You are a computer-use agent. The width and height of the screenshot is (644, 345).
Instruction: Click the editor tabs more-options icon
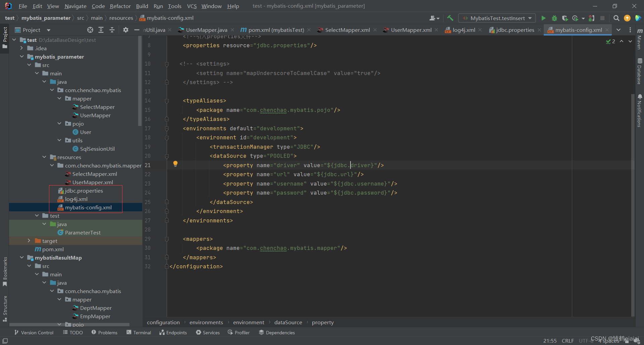coord(630,30)
